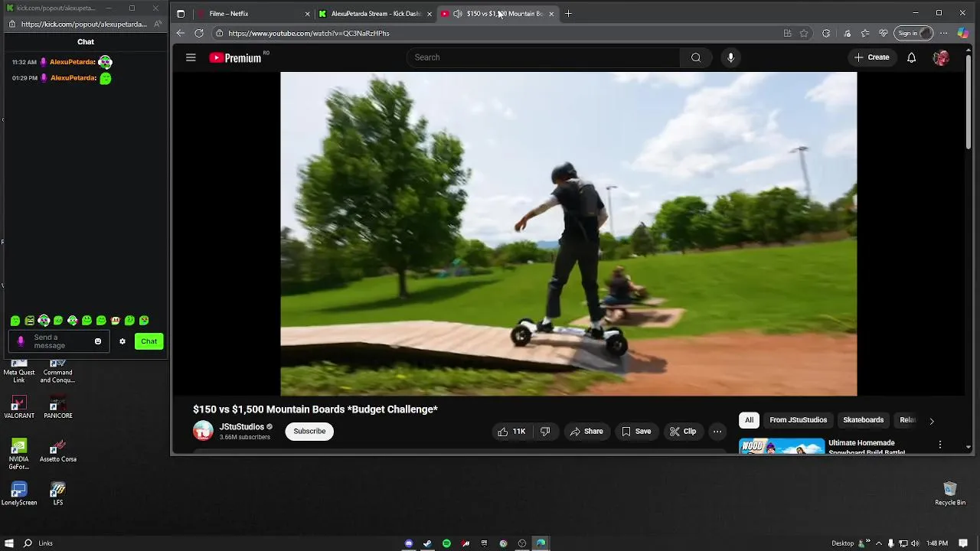Open Copilot in Edge toolbar
Viewport: 980px width, 551px height.
963,33
